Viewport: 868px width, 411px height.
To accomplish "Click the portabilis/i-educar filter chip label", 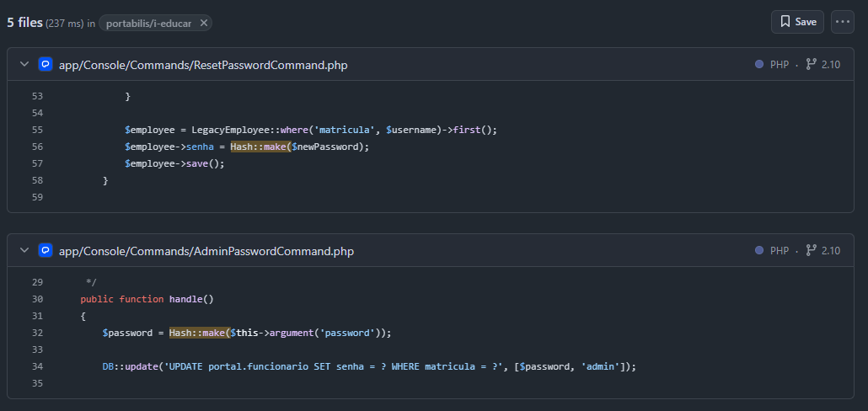I will (150, 24).
